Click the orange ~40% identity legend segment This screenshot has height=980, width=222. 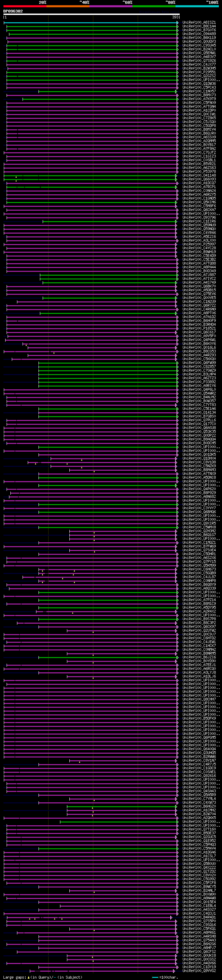[x=68, y=6]
